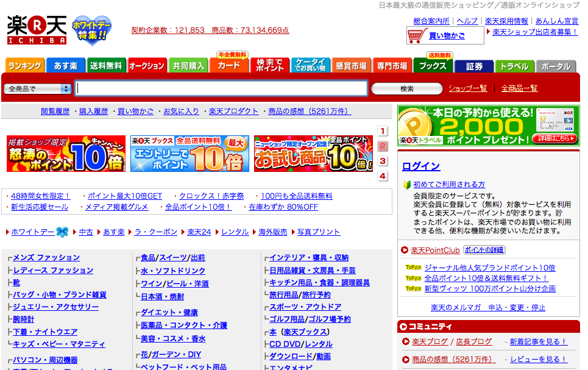Open the ショップ一覧 link

(x=467, y=88)
